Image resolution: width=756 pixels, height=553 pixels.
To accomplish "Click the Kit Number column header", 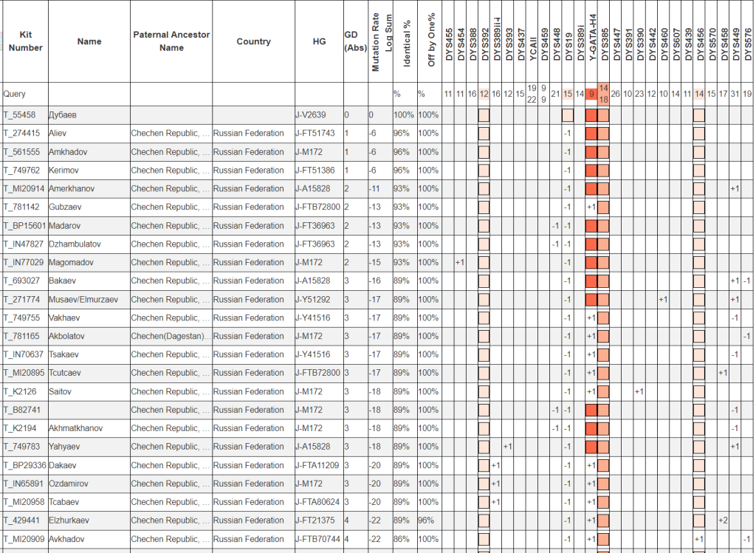I will click(25, 41).
